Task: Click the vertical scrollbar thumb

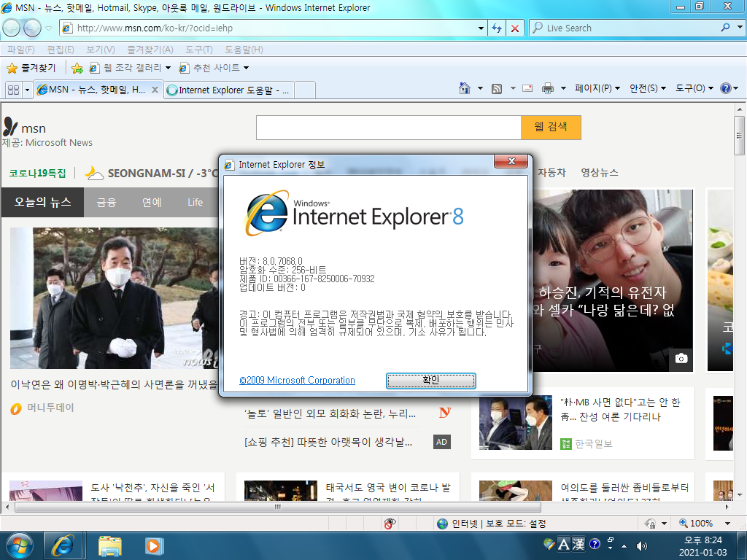Action: click(x=740, y=136)
